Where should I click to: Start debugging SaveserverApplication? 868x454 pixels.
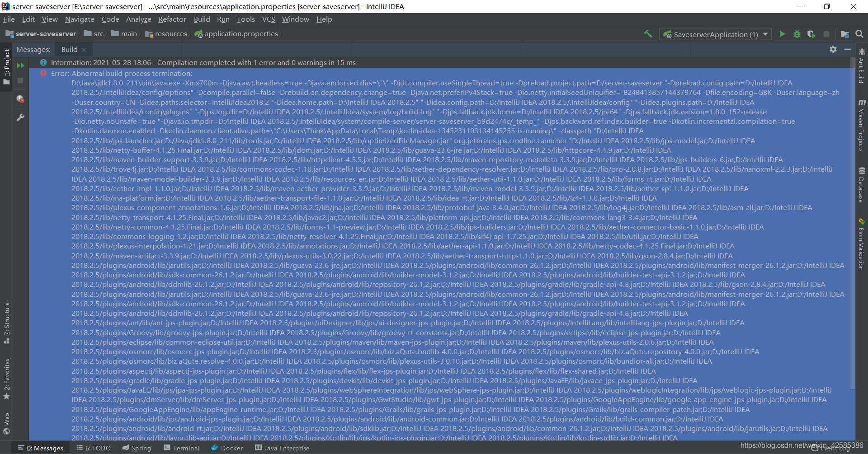(797, 34)
